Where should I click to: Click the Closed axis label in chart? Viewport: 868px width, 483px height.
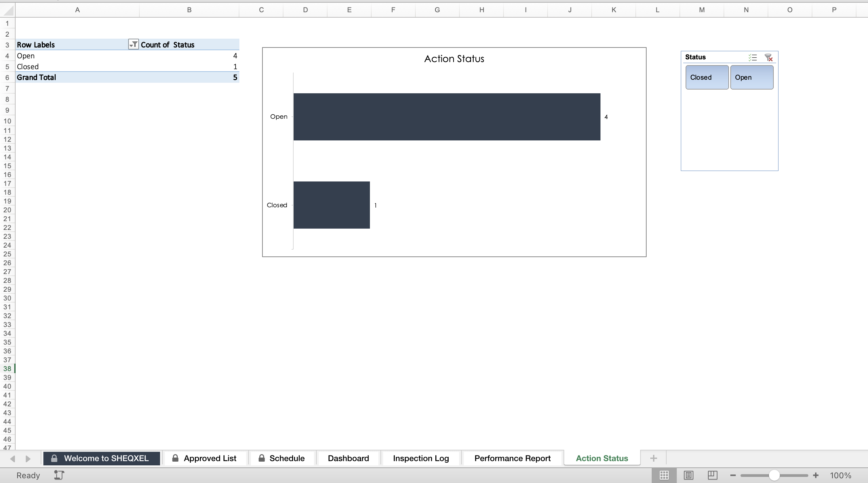[277, 205]
